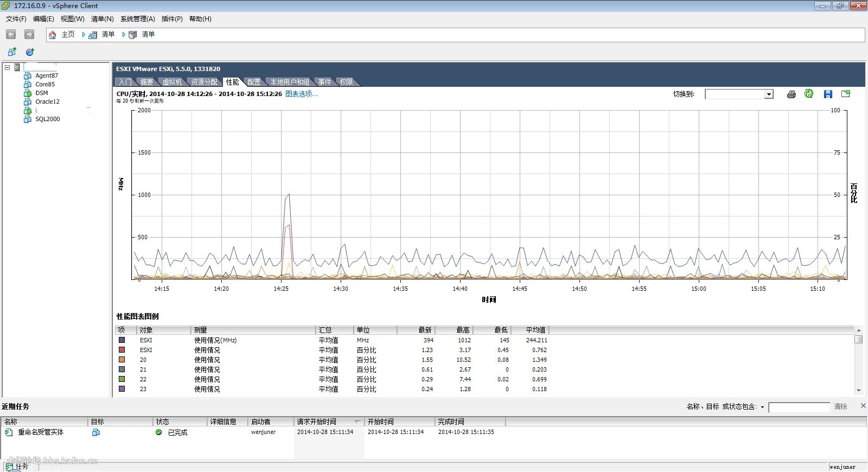Sort legend by 平均值 column header

530,330
